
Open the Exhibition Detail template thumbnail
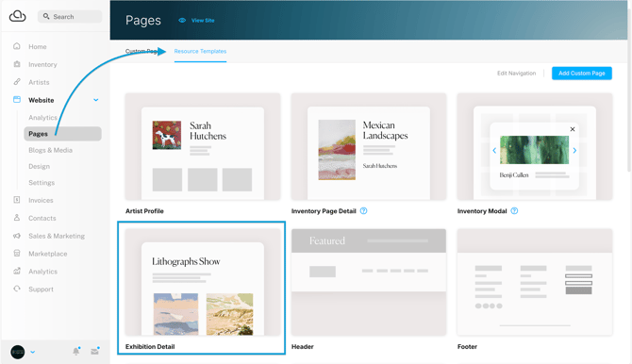(203, 282)
